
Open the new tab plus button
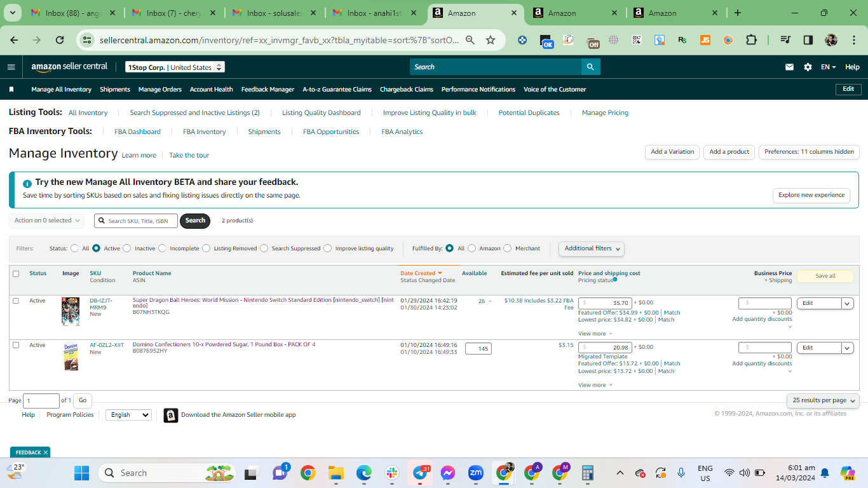(738, 13)
